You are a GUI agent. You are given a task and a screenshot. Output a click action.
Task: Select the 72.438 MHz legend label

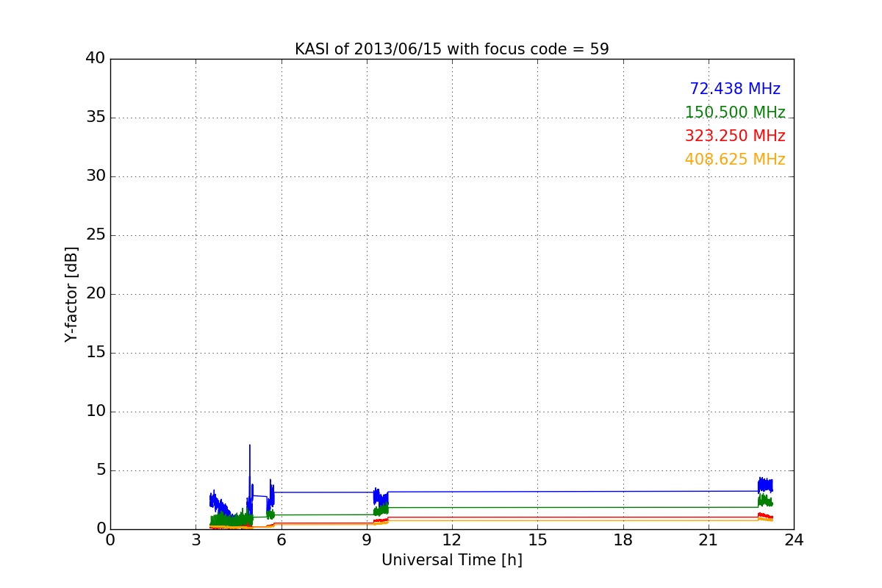tap(735, 89)
